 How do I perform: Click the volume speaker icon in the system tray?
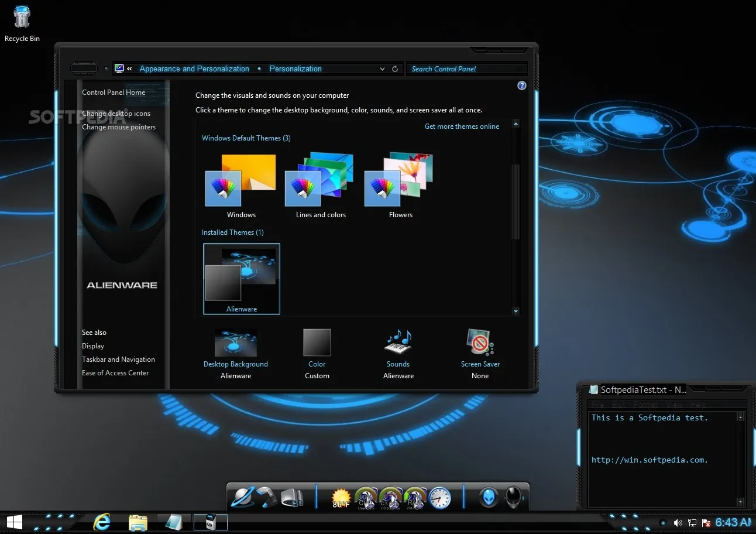click(678, 523)
